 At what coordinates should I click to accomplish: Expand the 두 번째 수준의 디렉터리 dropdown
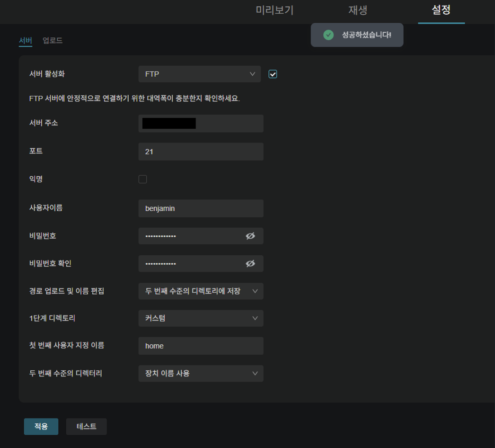201,374
